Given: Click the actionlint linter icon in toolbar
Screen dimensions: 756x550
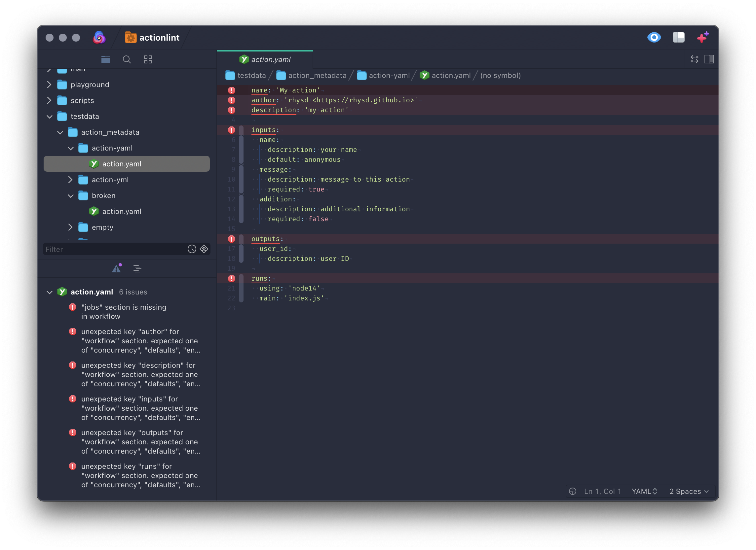Looking at the screenshot, I should tap(130, 38).
